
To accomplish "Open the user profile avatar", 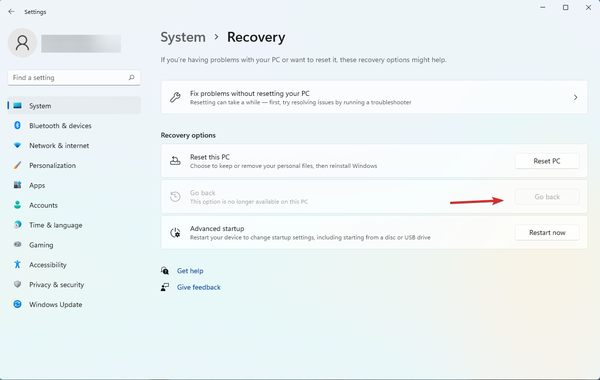I will [22, 43].
